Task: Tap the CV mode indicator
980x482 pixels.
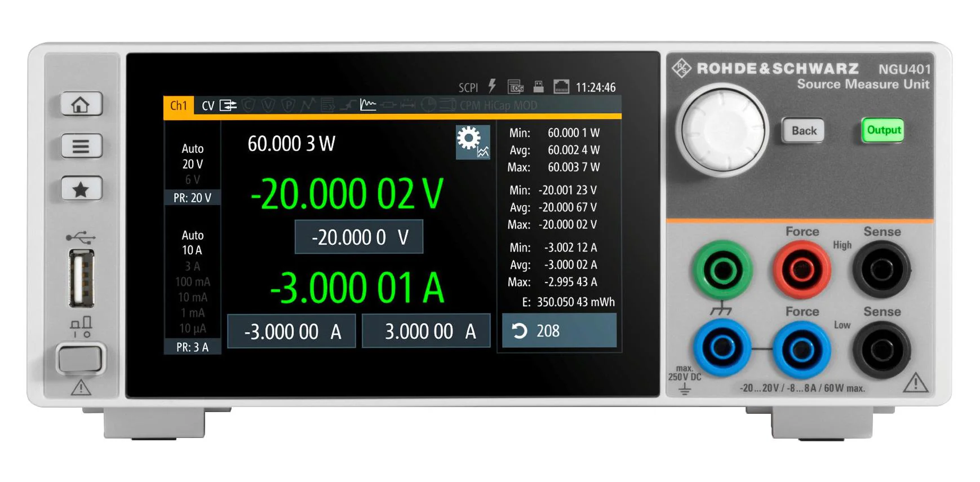Action: click(x=208, y=105)
